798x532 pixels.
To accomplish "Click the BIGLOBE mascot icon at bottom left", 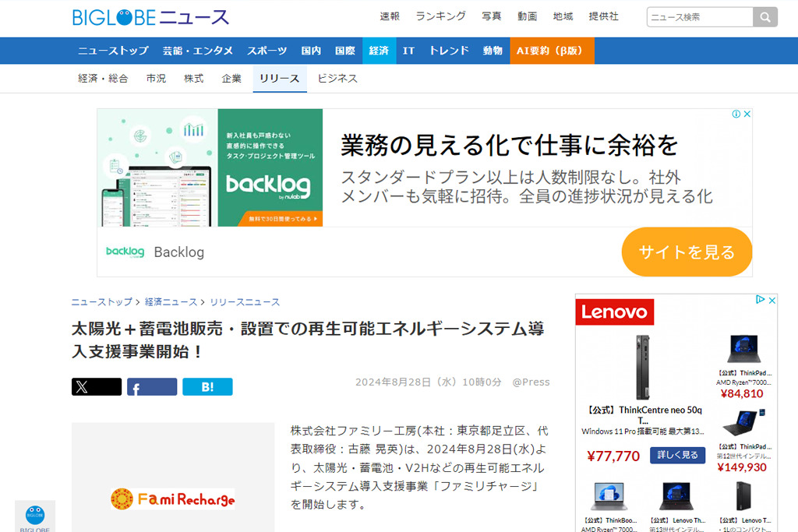I will coord(35,515).
